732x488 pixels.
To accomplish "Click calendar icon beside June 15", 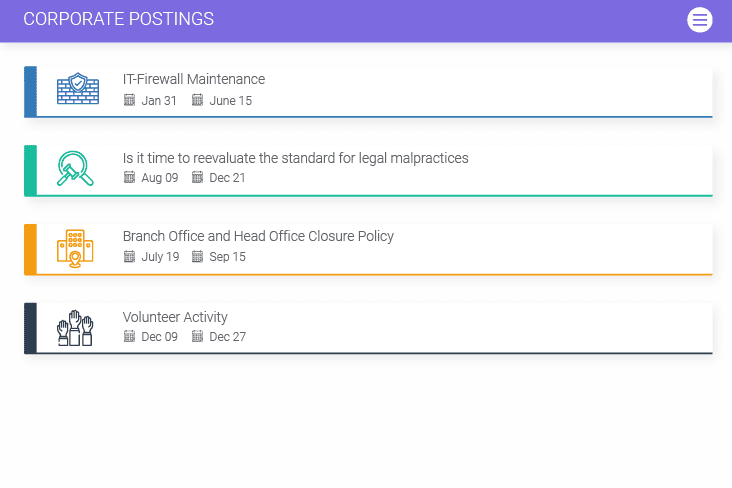I will click(x=197, y=100).
